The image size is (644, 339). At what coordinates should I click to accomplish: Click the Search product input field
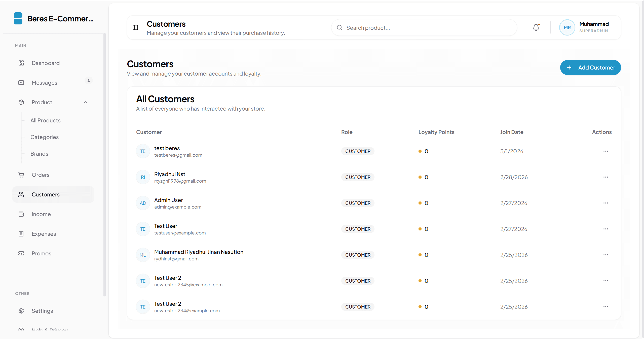pyautogui.click(x=424, y=27)
